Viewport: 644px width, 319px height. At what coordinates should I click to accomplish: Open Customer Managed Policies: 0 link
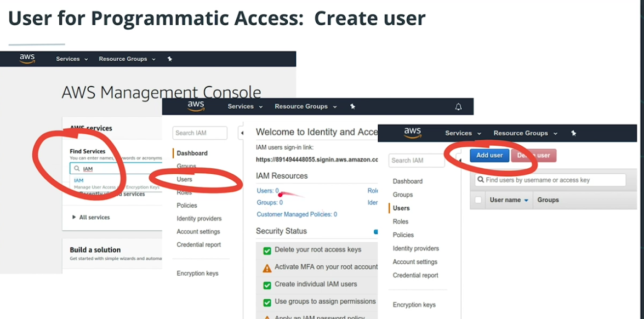297,214
